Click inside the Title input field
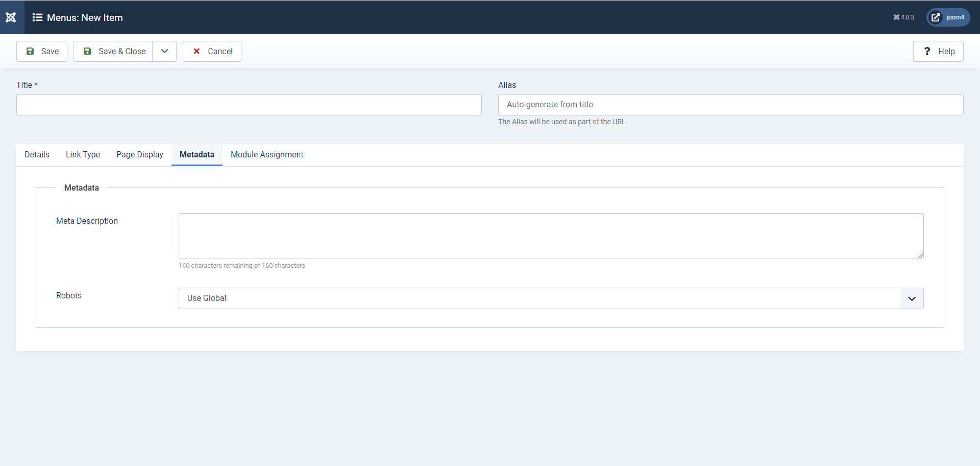This screenshot has width=980, height=466. [249, 104]
